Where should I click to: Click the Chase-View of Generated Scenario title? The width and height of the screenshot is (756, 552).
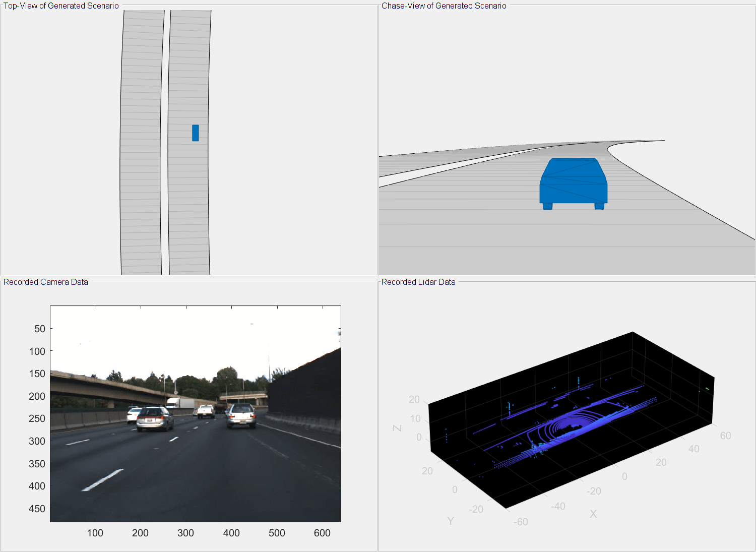[x=444, y=6]
